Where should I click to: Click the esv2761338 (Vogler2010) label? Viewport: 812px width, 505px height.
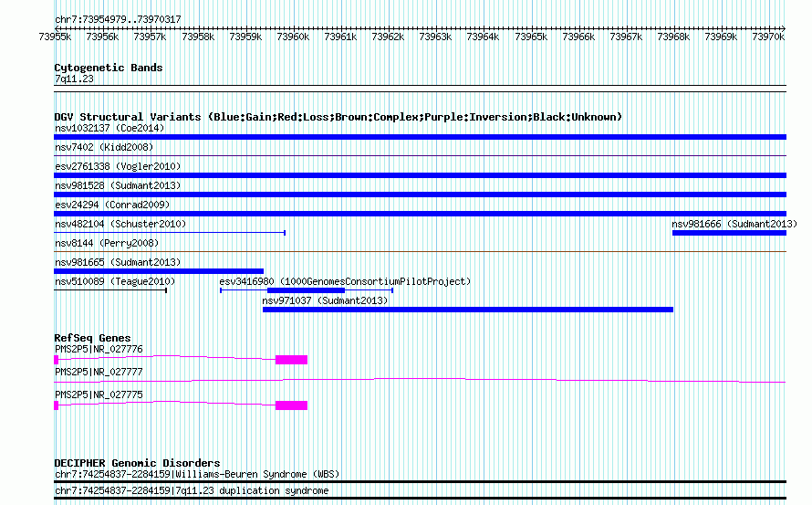tap(118, 166)
